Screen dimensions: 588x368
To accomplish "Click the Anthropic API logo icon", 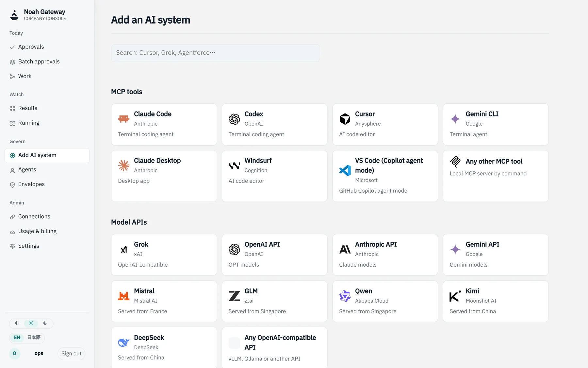I will 345,249.
